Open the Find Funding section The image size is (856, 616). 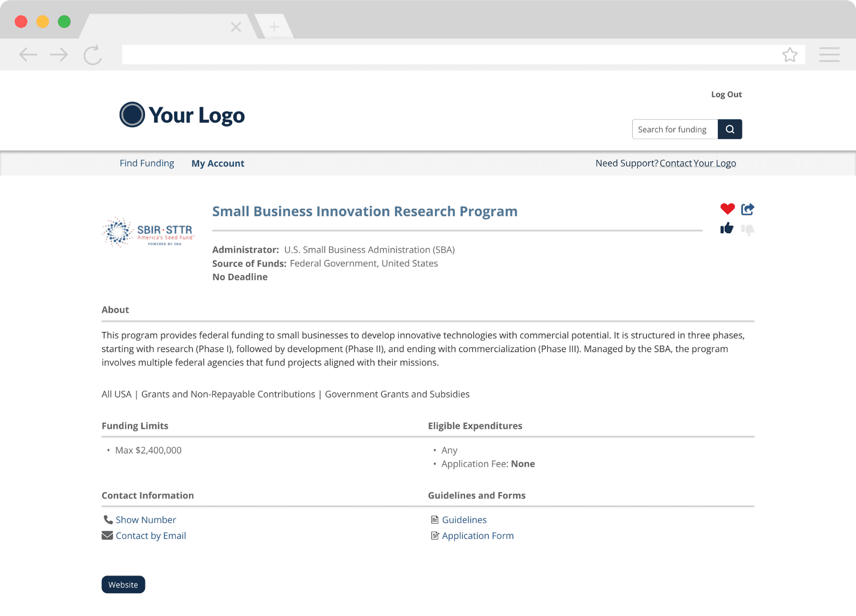coord(147,163)
